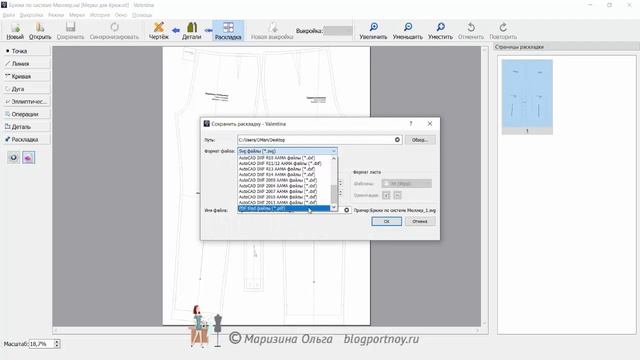Expand the Кривая tool group

27,76
